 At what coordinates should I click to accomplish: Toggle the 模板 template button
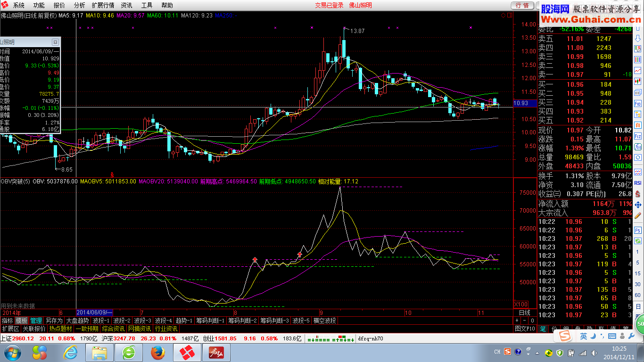click(21, 321)
